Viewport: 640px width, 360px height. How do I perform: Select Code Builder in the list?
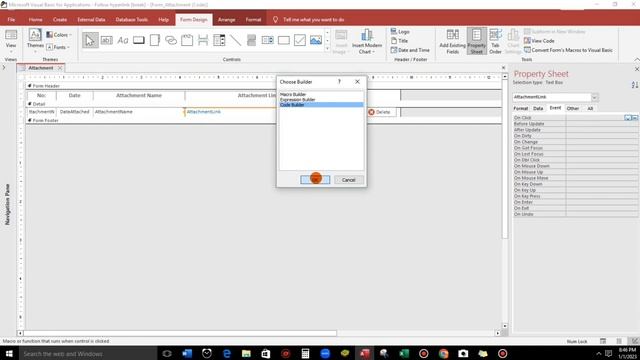tap(321, 105)
